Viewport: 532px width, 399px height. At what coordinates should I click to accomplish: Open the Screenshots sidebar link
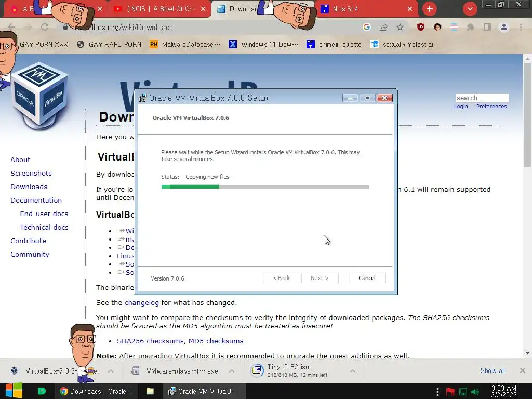pos(31,173)
